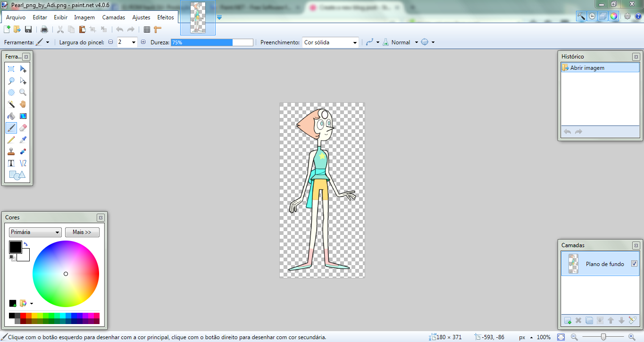Toggle the Histórico window button
This screenshot has height=342, width=644.
coord(592,16)
